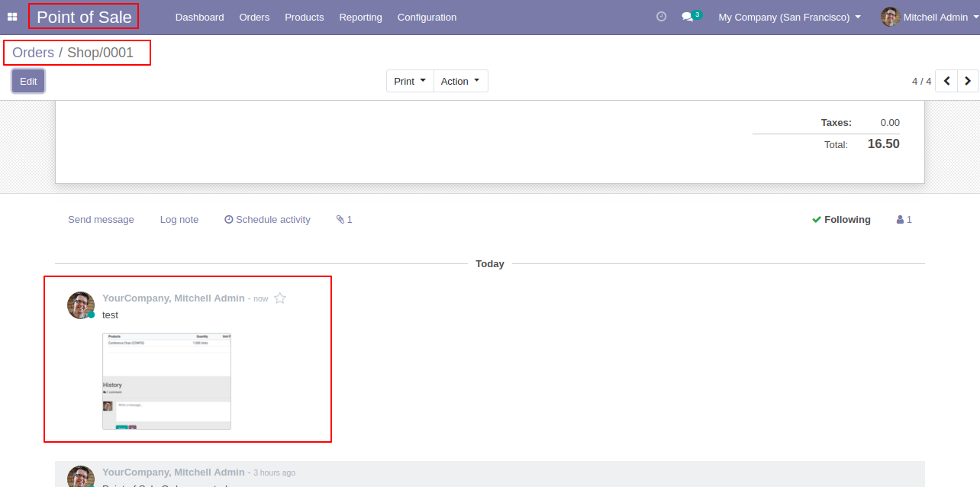Screen dimensions: 980x487
Task: Click the 'test' message text
Action: (110, 314)
